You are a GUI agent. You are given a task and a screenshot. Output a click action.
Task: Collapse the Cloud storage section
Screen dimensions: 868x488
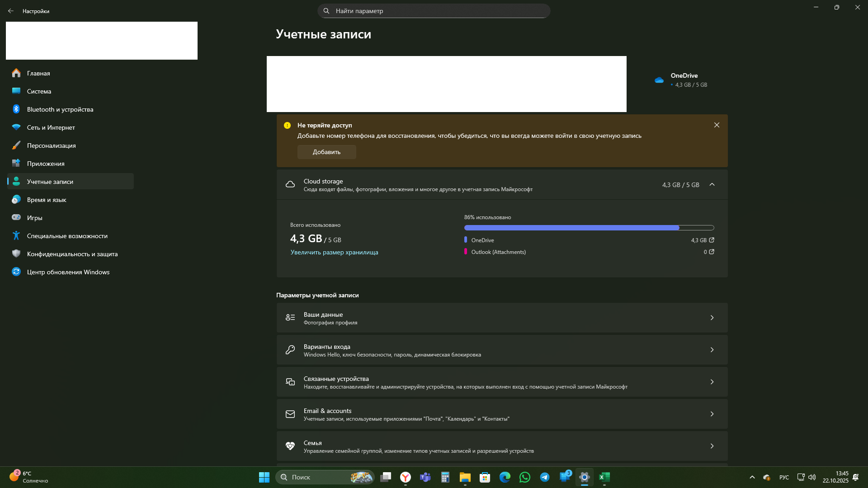coord(712,184)
